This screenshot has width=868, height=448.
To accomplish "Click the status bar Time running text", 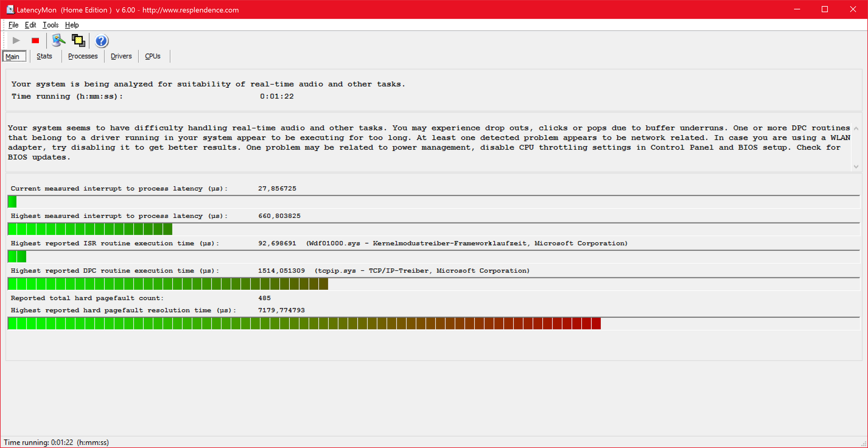I will coord(57,443).
